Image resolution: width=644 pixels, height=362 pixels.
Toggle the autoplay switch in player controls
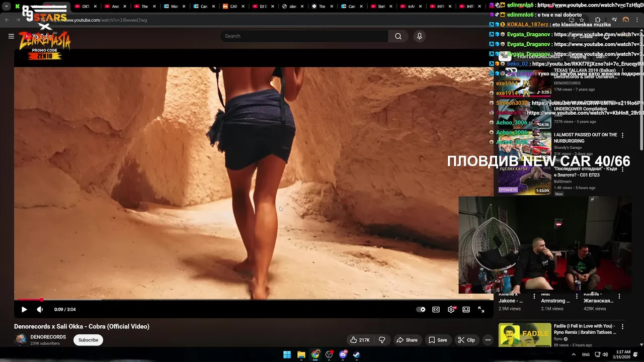pos(421,310)
